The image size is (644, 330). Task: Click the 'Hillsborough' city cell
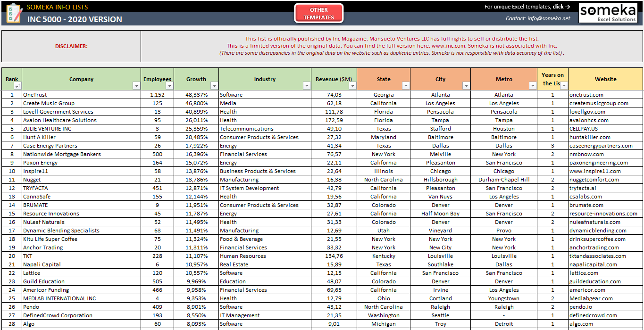click(441, 180)
